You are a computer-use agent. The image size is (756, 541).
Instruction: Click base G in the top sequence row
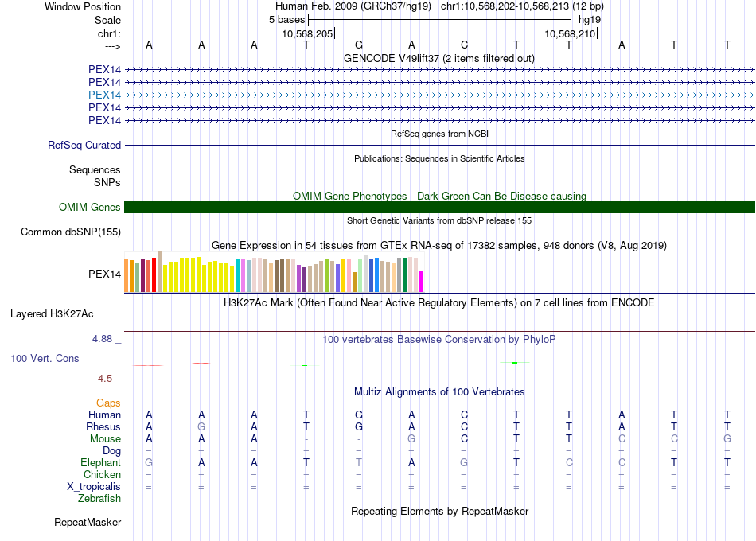359,45
